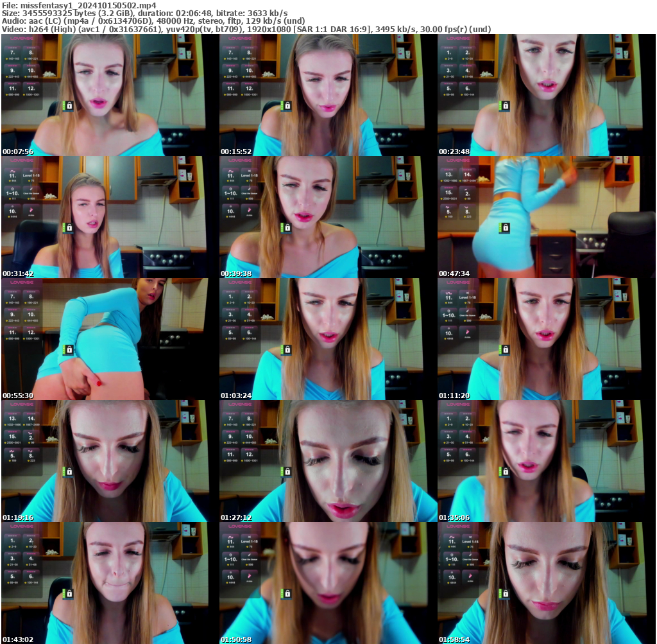Select the vibration wave icon on the 11s tile
657x644 pixels.
(x=13, y=171)
